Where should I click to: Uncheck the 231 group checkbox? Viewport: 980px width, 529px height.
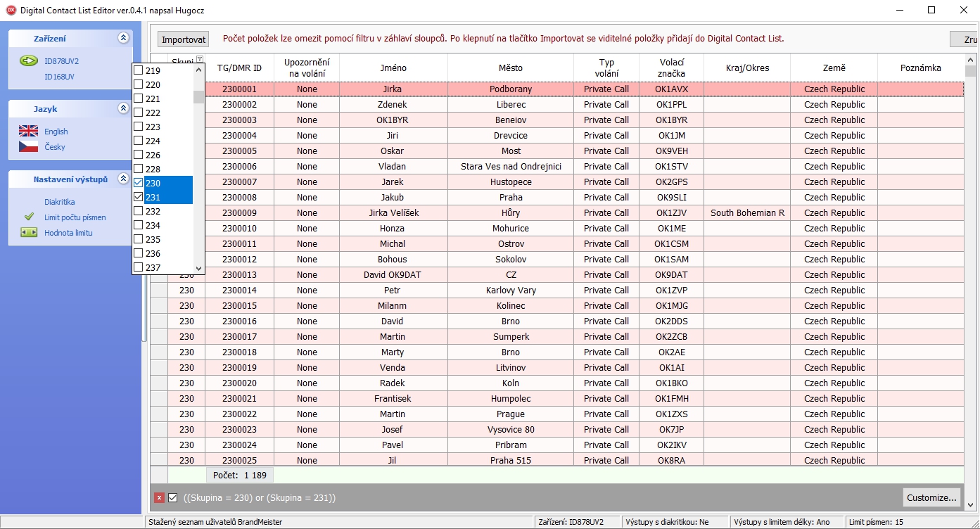(139, 197)
